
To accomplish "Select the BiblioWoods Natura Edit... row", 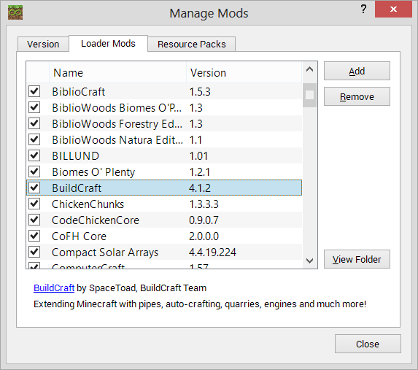I will 164,140.
